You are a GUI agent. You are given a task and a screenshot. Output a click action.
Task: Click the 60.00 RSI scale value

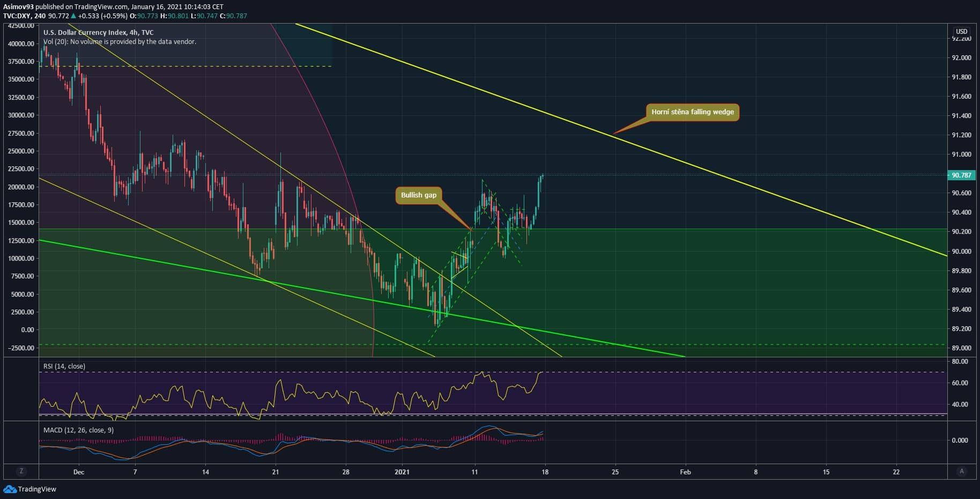pos(961,383)
